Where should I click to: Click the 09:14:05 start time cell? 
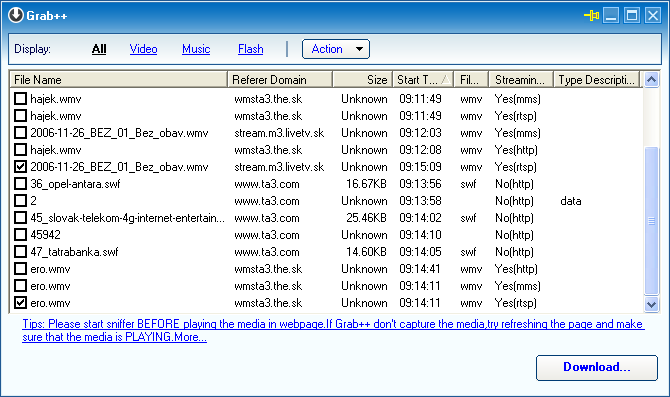click(420, 252)
